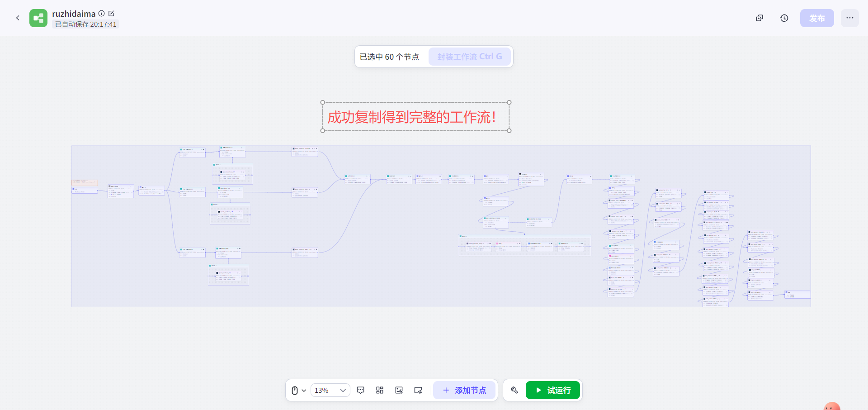This screenshot has width=868, height=410.
Task: Add a comment with speech bubble icon
Action: pyautogui.click(x=361, y=390)
